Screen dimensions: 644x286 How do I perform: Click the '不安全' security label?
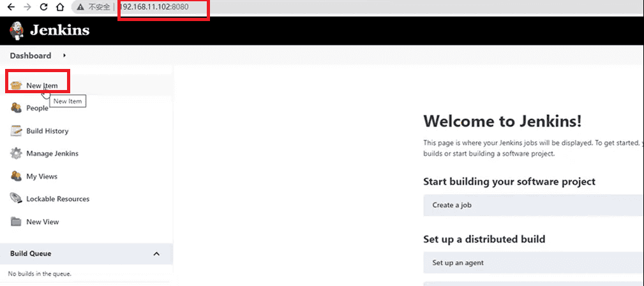click(x=99, y=7)
